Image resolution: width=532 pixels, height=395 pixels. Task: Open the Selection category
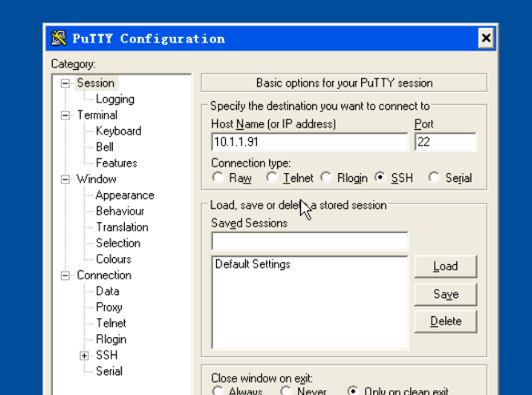tap(118, 243)
